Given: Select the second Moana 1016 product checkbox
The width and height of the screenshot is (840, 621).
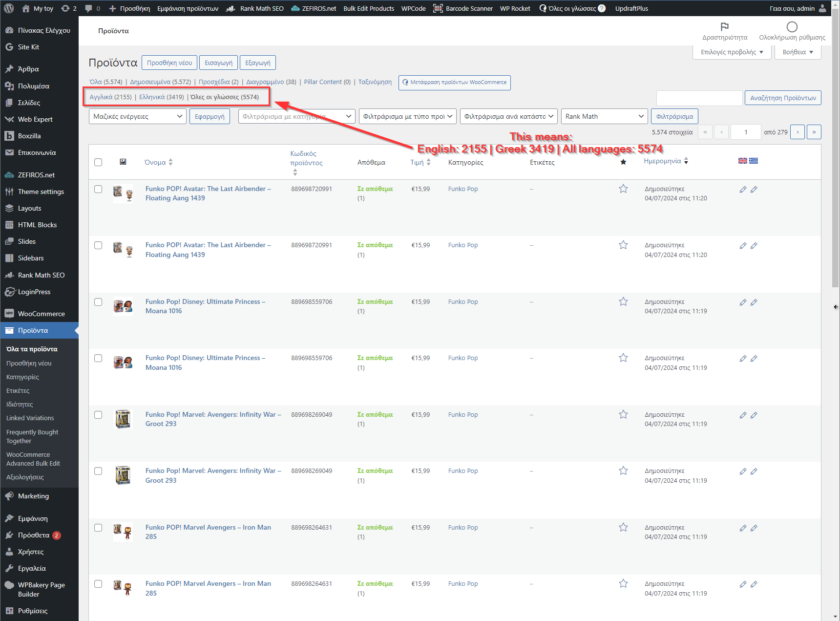Looking at the screenshot, I should [x=98, y=358].
